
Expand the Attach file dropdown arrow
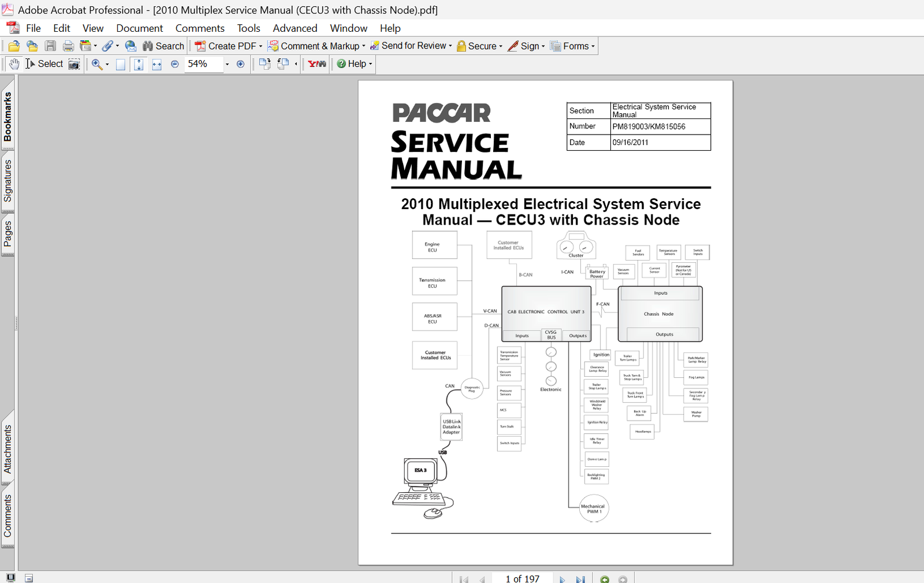(117, 46)
